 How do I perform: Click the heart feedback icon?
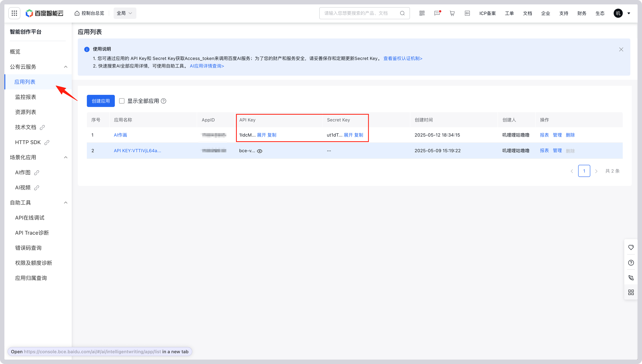point(631,248)
